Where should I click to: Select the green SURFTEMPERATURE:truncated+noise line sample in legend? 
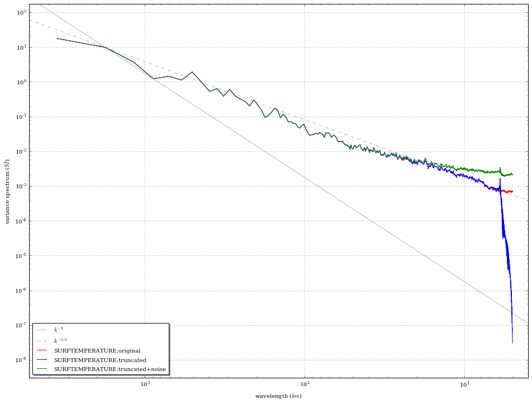(43, 370)
